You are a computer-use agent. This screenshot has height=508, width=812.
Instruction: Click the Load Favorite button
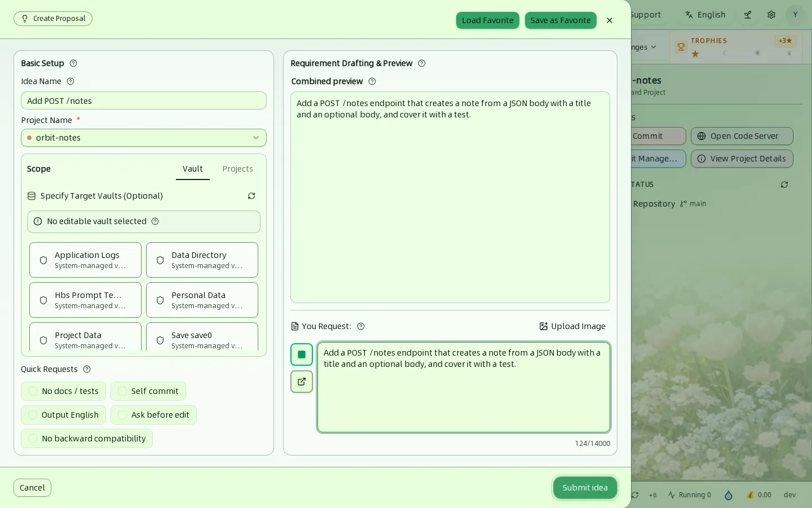point(488,20)
